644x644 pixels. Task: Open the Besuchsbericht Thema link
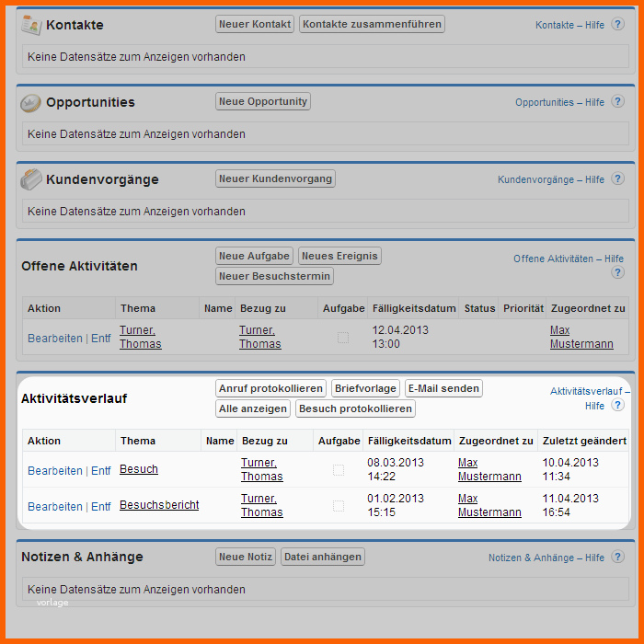tap(159, 505)
